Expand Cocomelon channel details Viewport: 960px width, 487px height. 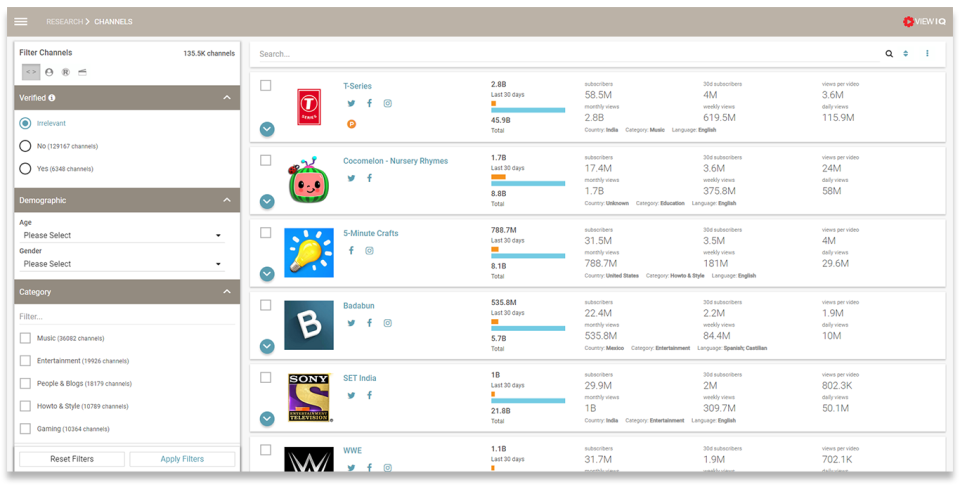click(267, 202)
